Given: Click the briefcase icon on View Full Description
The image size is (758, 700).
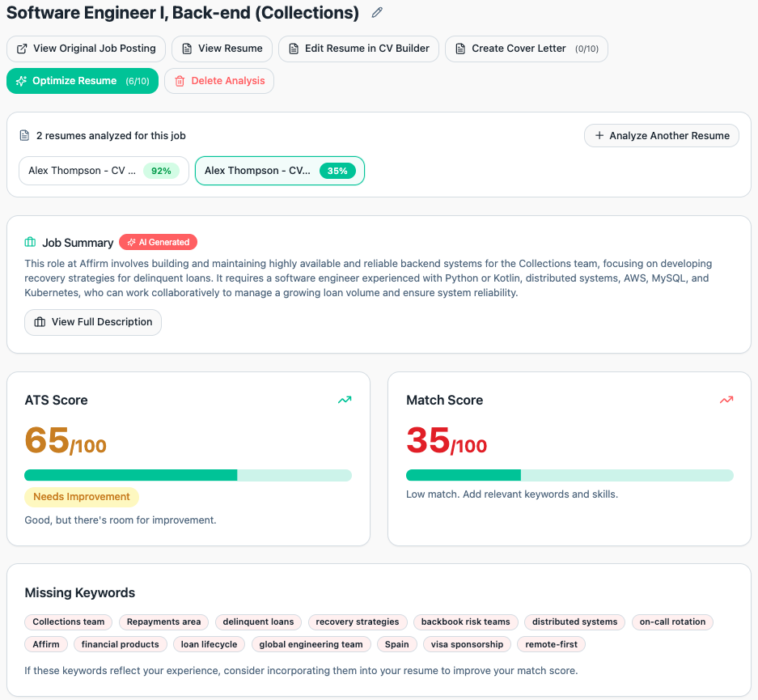Looking at the screenshot, I should 40,322.
